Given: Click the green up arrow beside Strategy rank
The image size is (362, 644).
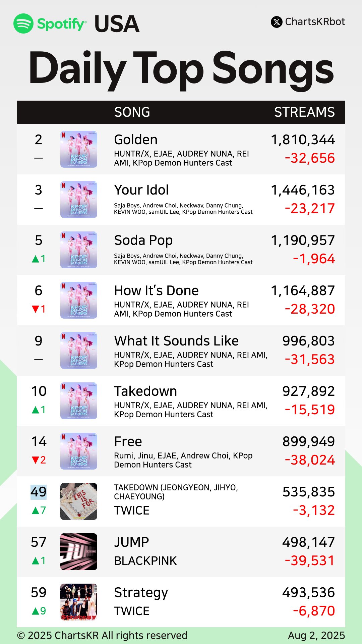Looking at the screenshot, I should 36,611.
